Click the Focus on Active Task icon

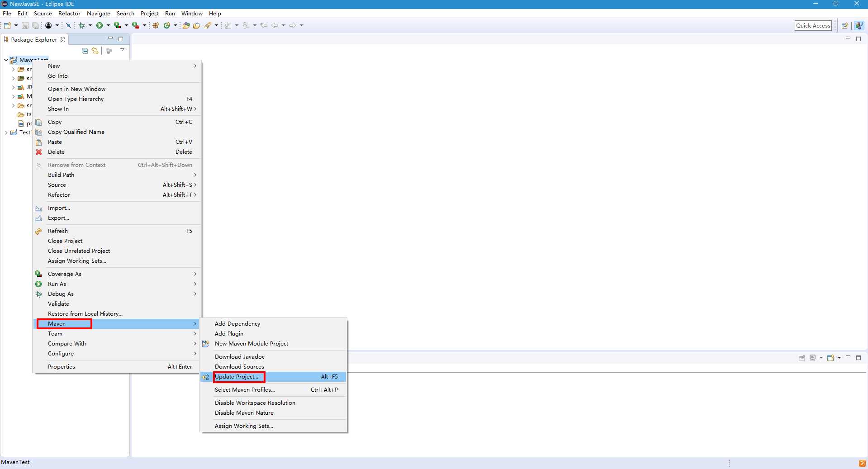click(109, 51)
